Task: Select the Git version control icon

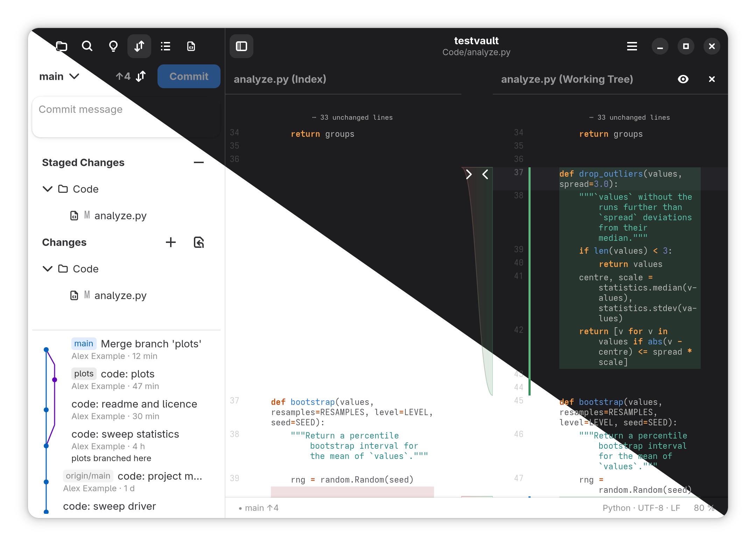Action: [139, 46]
